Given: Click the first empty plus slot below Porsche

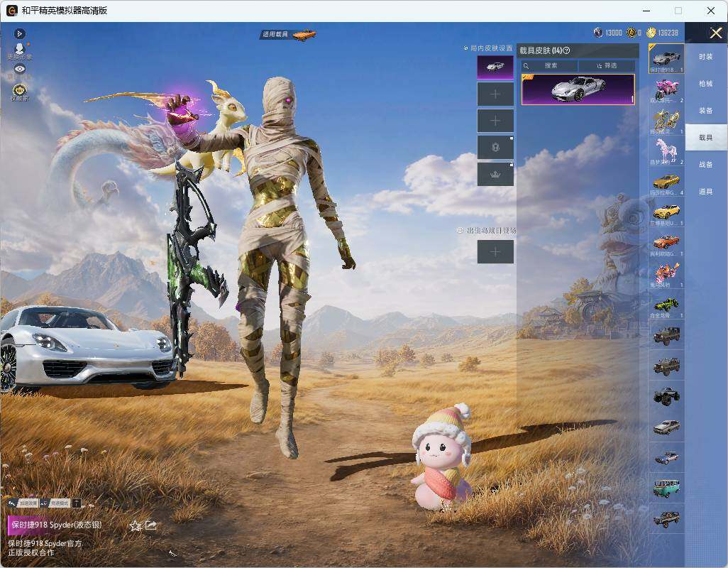Looking at the screenshot, I should tap(495, 94).
